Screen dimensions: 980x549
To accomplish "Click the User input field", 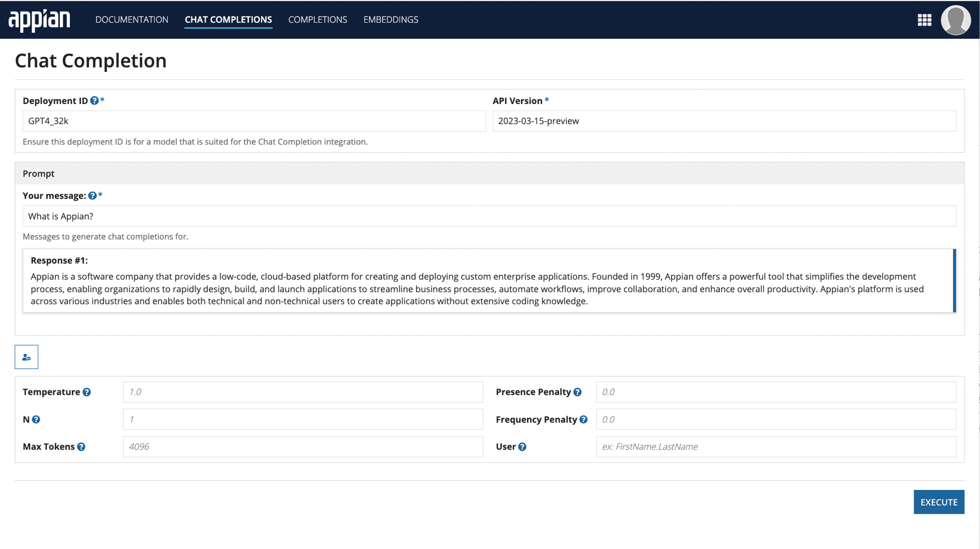I will pos(776,447).
